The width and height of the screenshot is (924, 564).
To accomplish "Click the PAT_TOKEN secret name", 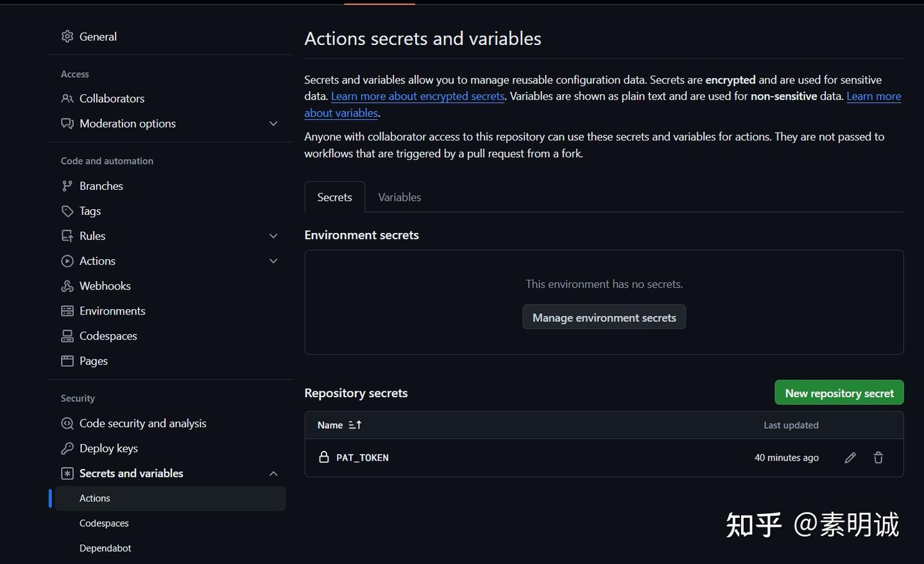I will pyautogui.click(x=363, y=457).
